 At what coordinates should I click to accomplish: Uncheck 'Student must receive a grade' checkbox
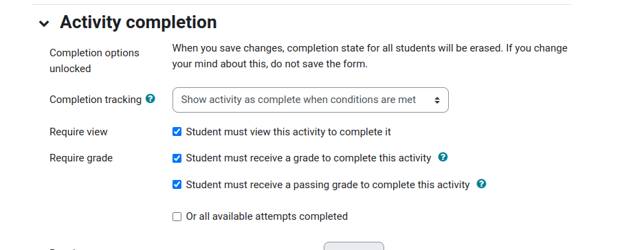point(177,158)
